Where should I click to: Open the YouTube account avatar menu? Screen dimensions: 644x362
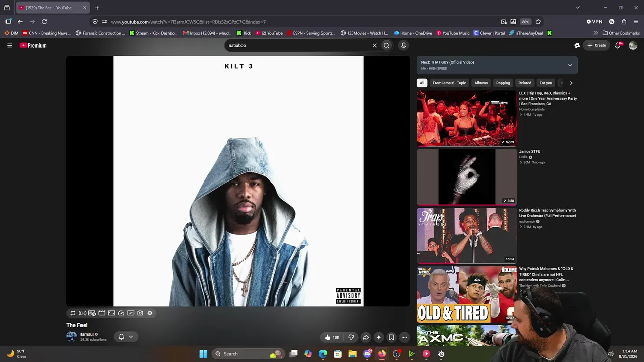633,45
